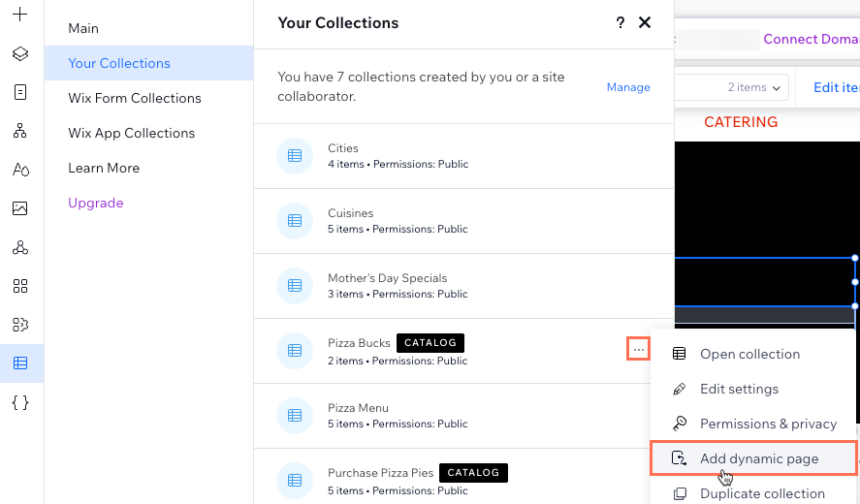The width and height of the screenshot is (860, 504).
Task: Click '2 items • Permissions: Public' under Pizza Bucks
Action: point(398,361)
